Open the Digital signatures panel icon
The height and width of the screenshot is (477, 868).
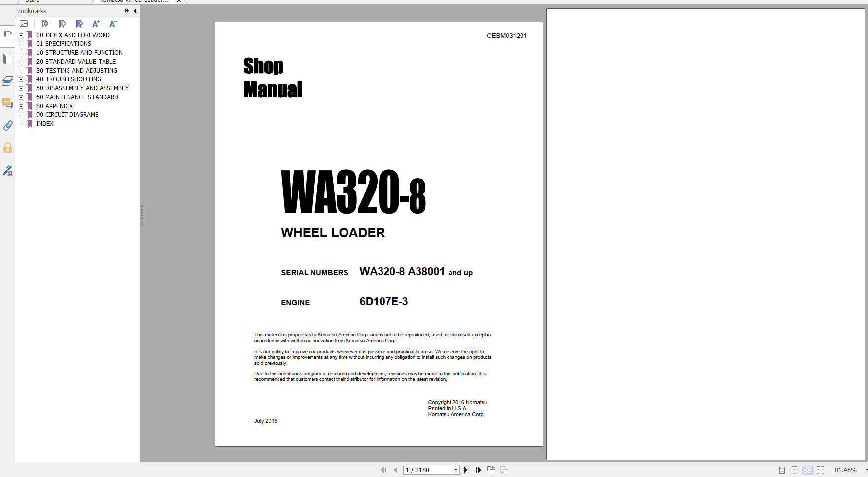(7, 171)
